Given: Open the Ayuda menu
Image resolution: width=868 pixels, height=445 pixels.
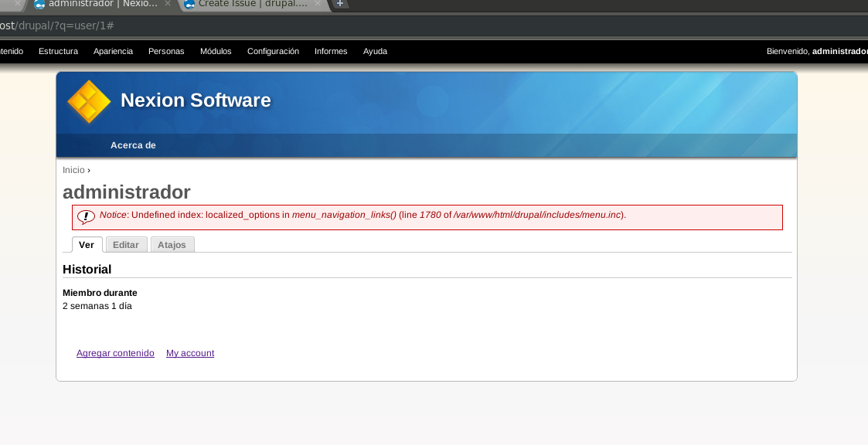Looking at the screenshot, I should 375,51.
